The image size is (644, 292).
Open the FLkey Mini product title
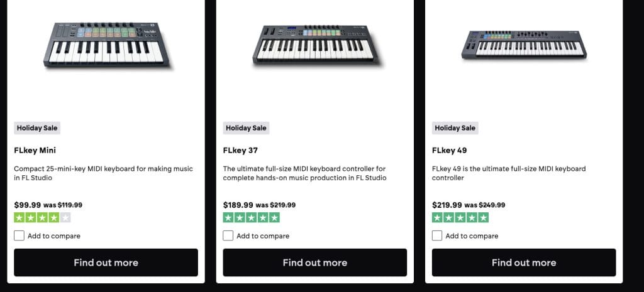coord(35,150)
